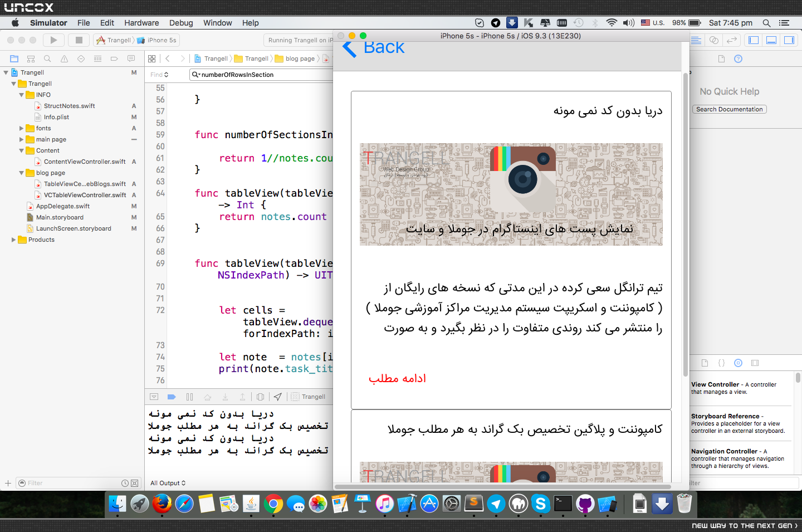Image resolution: width=802 pixels, height=532 pixels.
Task: Toggle the utilities panel visibility
Action: (789, 40)
